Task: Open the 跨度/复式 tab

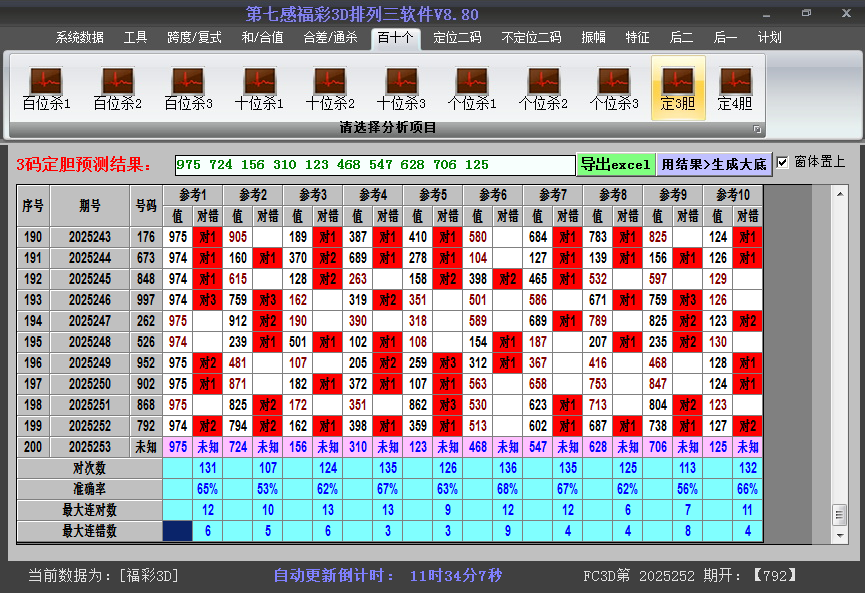Action: tap(194, 38)
